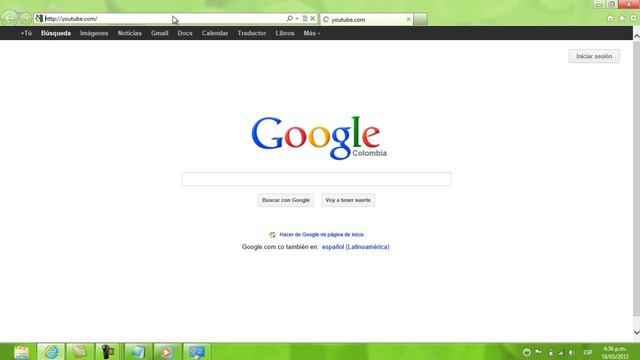Click the Iniciar sesión button
Viewport: 640px width, 360px height.
pos(594,56)
